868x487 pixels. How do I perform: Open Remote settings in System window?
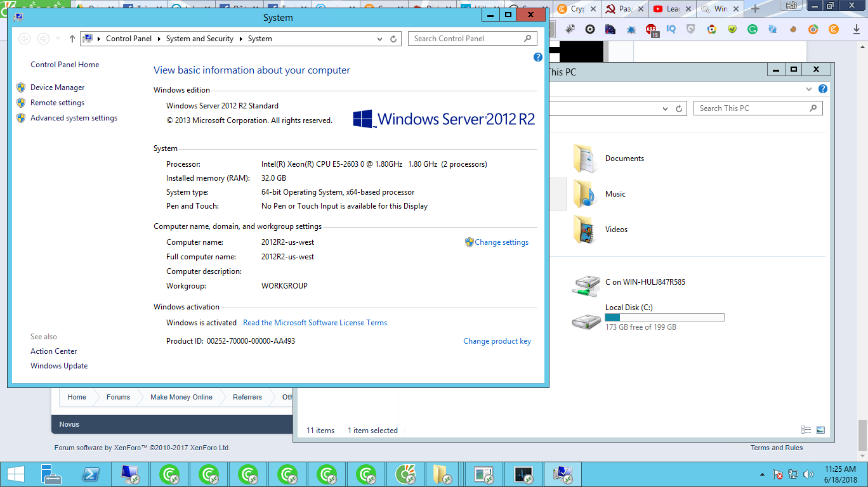tap(57, 103)
